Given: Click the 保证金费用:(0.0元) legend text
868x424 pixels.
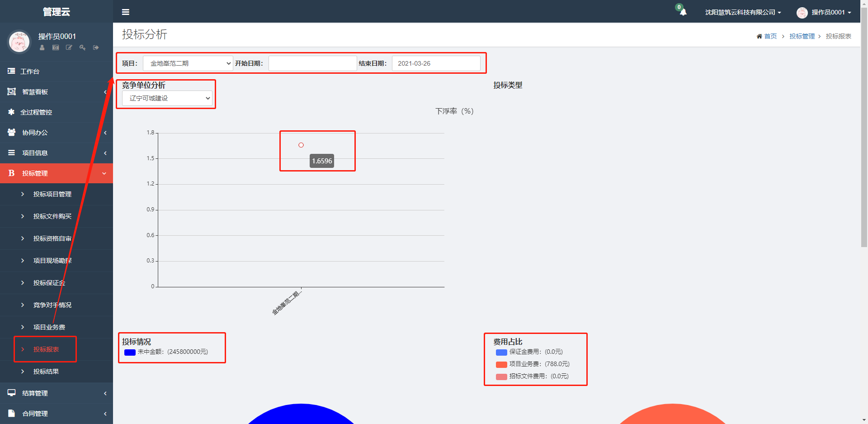Looking at the screenshot, I should click(x=536, y=352).
